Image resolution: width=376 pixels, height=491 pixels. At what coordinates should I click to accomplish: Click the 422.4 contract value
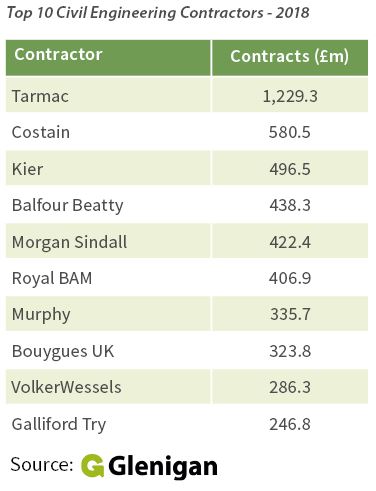click(290, 242)
